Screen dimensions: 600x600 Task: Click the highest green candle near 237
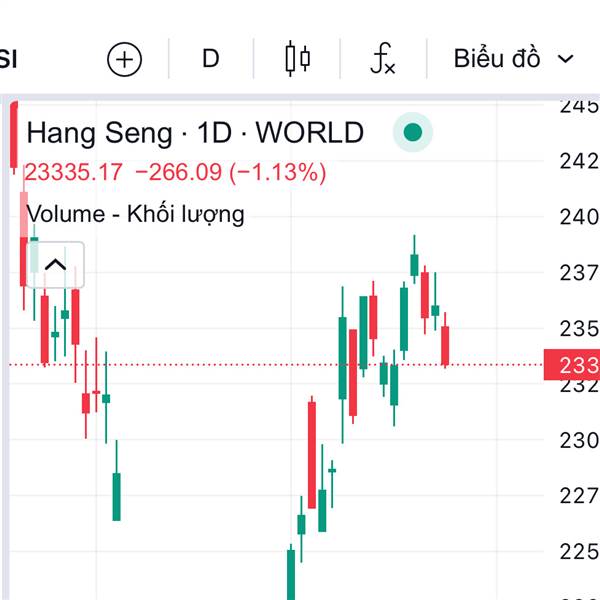click(x=414, y=260)
